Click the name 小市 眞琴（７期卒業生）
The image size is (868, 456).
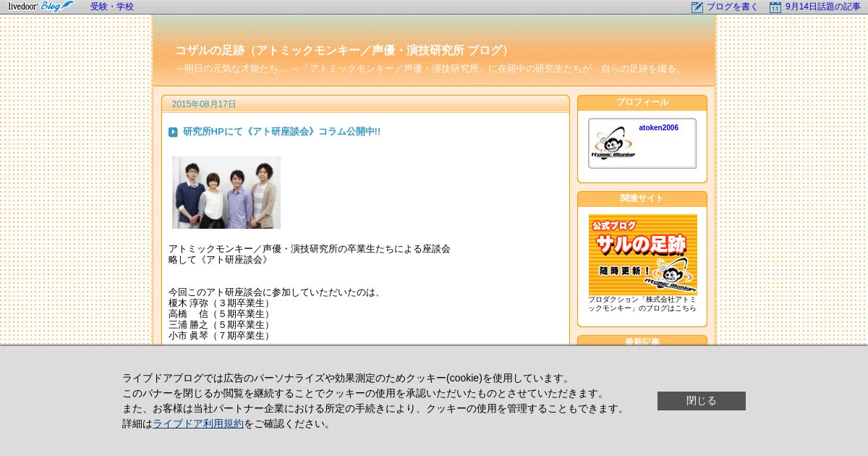[221, 336]
